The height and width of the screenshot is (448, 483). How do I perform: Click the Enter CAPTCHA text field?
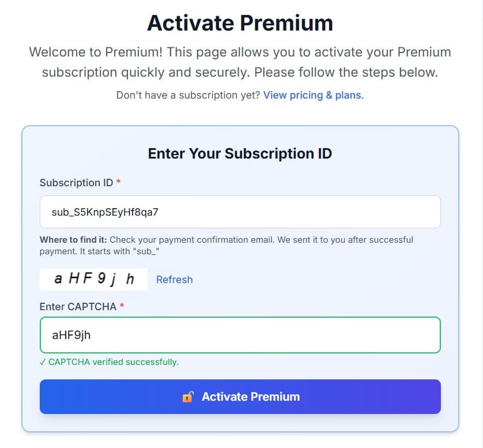pos(239,335)
